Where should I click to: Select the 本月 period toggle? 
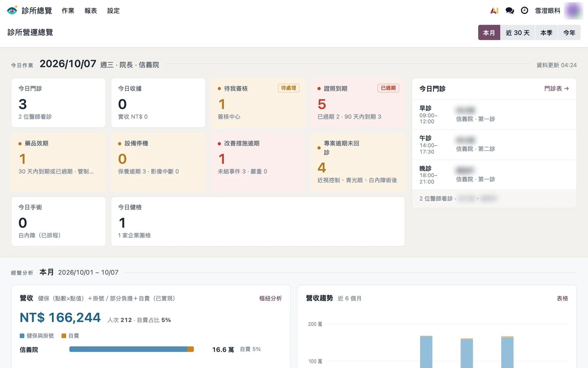[x=489, y=32]
